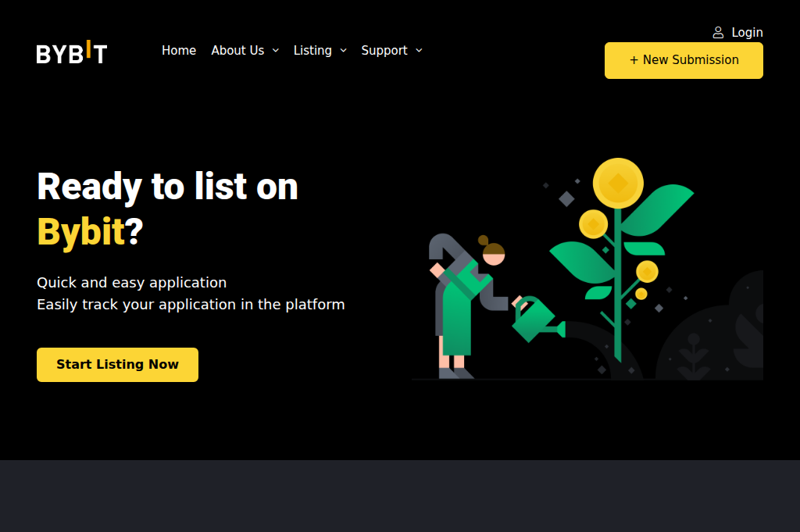Open the Support navigation menu
The image size is (800, 532).
(x=384, y=50)
